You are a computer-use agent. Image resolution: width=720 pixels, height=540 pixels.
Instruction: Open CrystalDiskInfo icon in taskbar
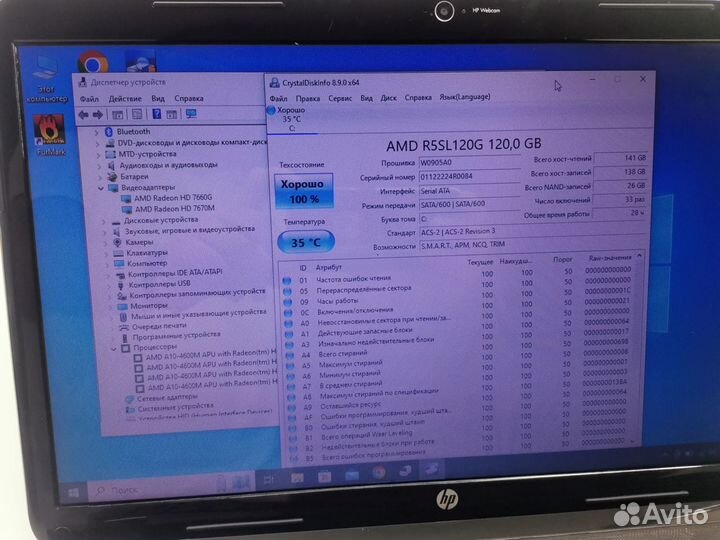click(432, 469)
